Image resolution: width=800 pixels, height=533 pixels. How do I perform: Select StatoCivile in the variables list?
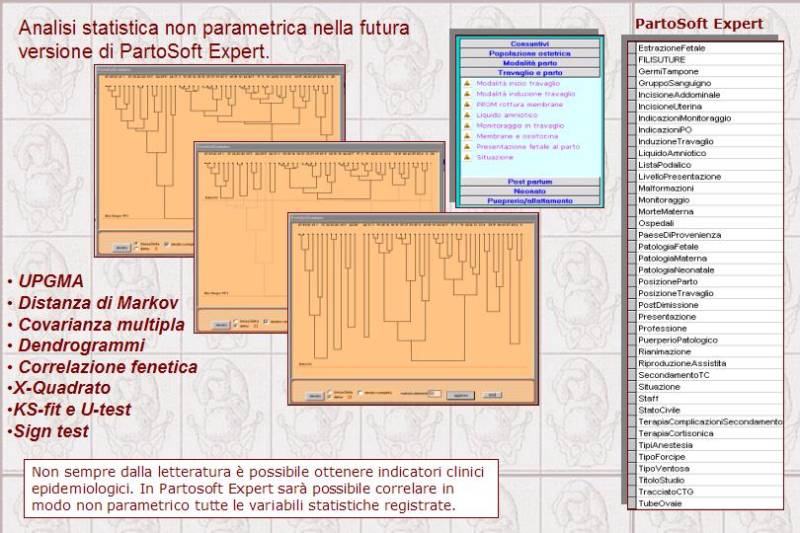click(x=710, y=410)
